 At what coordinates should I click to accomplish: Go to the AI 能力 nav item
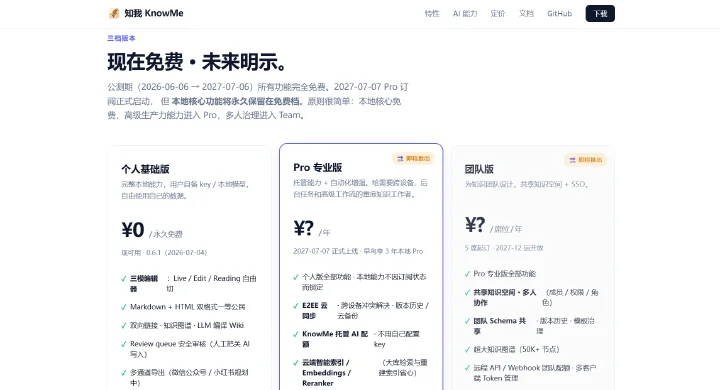click(465, 14)
